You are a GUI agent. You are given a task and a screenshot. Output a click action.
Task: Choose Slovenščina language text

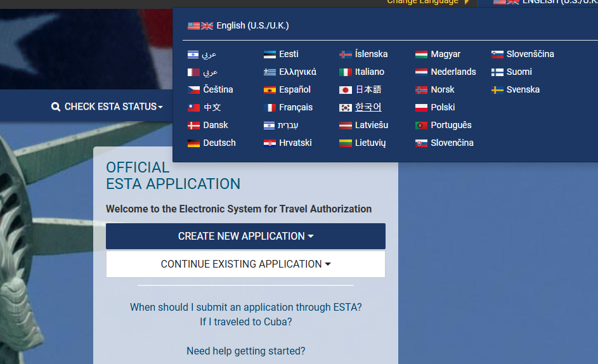[x=530, y=55]
